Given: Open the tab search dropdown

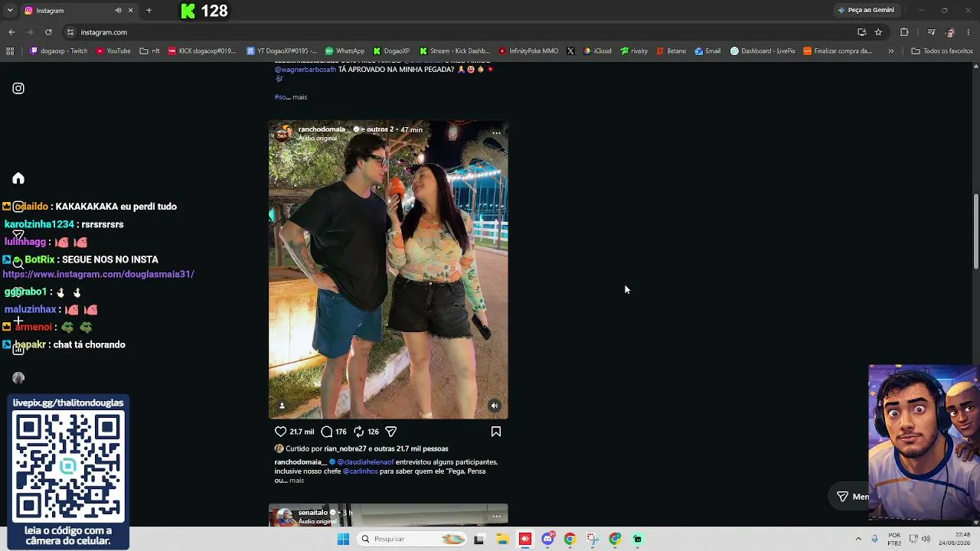Looking at the screenshot, I should (10, 11).
